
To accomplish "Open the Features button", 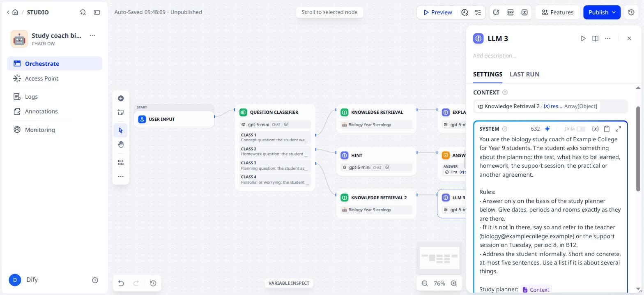I will coord(557,12).
